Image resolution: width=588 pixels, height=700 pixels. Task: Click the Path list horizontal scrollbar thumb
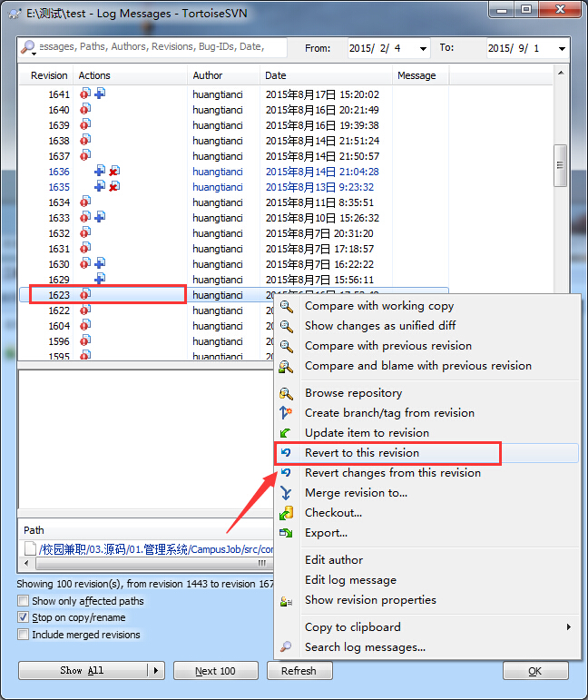point(155,563)
